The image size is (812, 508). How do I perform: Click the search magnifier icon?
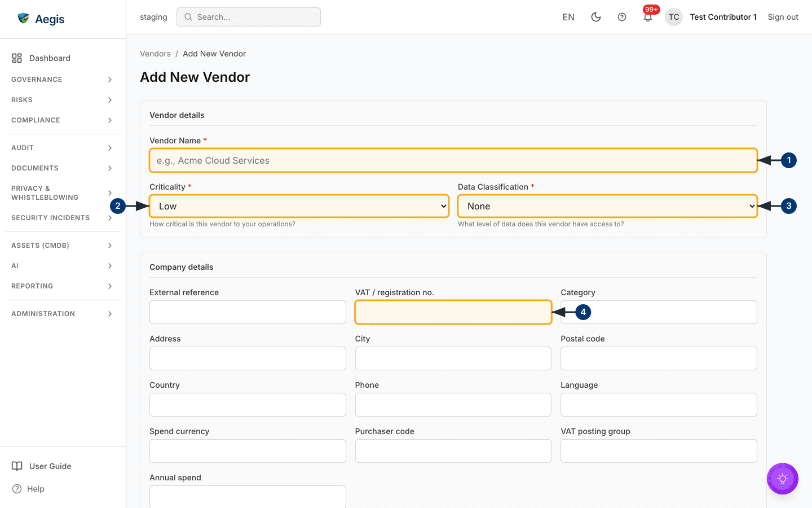coord(188,17)
